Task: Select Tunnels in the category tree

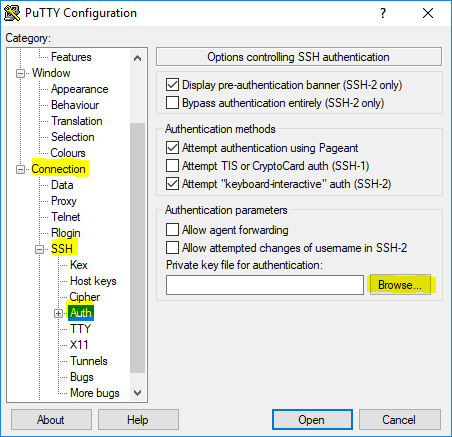Action: point(89,361)
